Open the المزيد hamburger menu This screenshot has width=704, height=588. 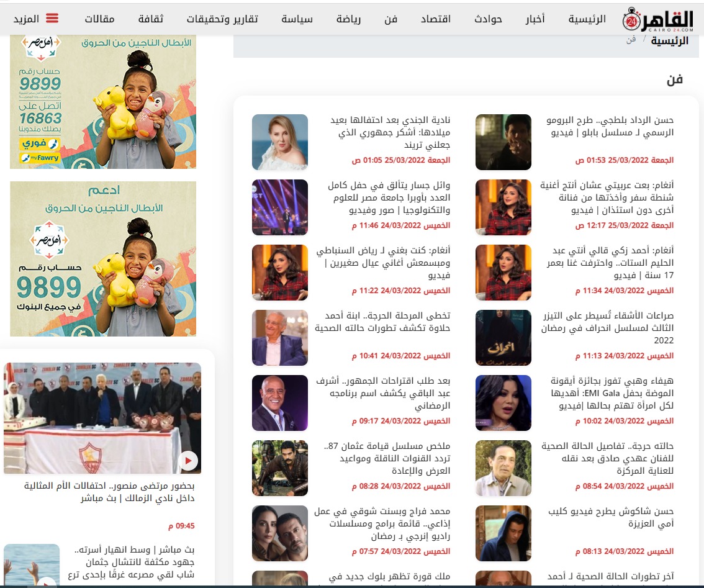35,19
